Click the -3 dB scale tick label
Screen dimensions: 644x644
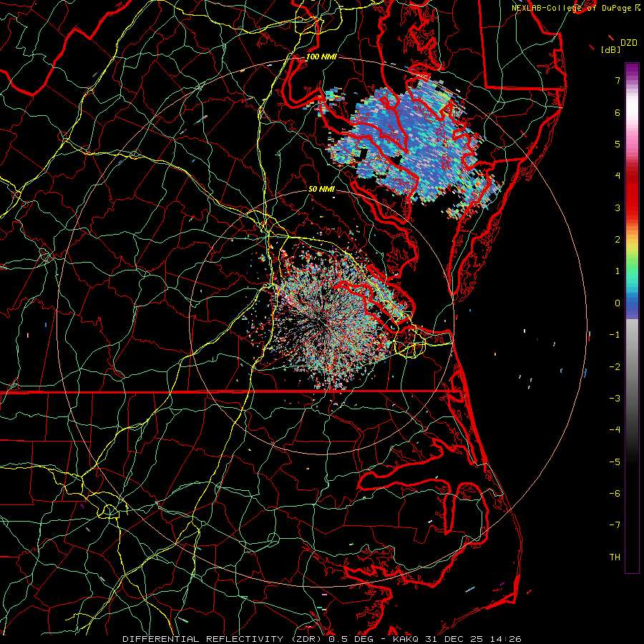click(x=615, y=399)
